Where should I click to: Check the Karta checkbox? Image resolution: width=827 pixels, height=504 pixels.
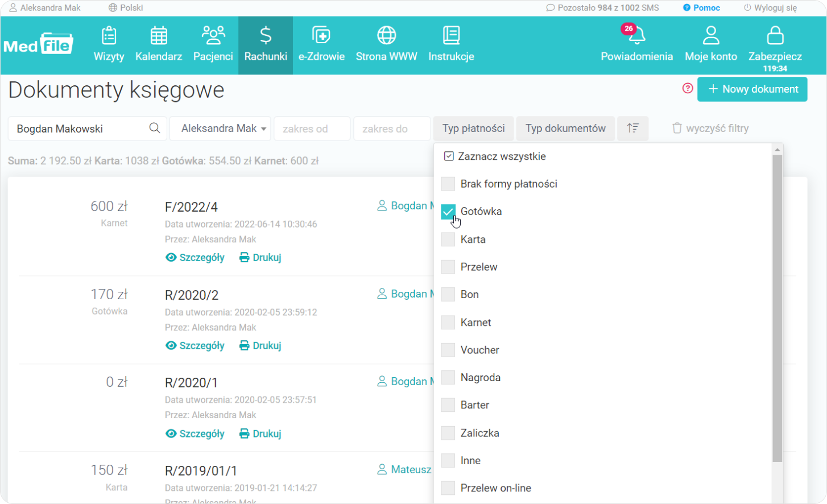[x=448, y=239]
